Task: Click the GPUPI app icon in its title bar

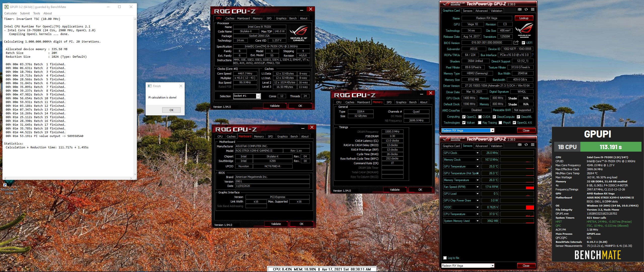Action: tap(7, 7)
